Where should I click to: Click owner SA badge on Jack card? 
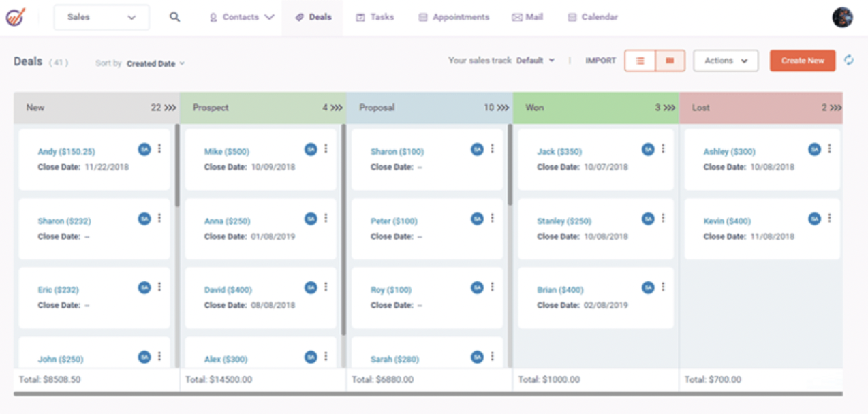(648, 149)
